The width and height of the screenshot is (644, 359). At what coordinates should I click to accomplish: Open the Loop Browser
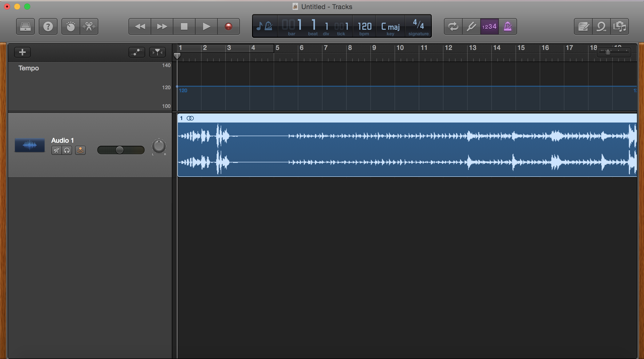(601, 26)
